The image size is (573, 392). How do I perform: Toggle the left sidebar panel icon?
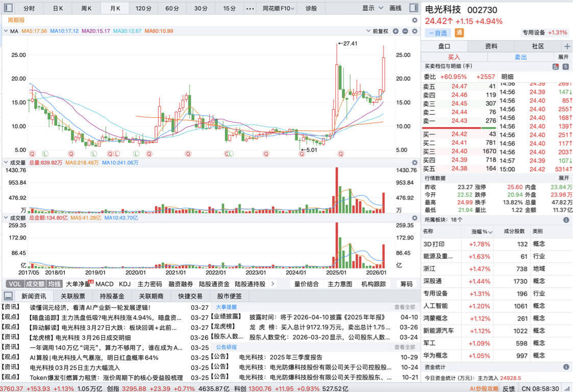point(8,8)
